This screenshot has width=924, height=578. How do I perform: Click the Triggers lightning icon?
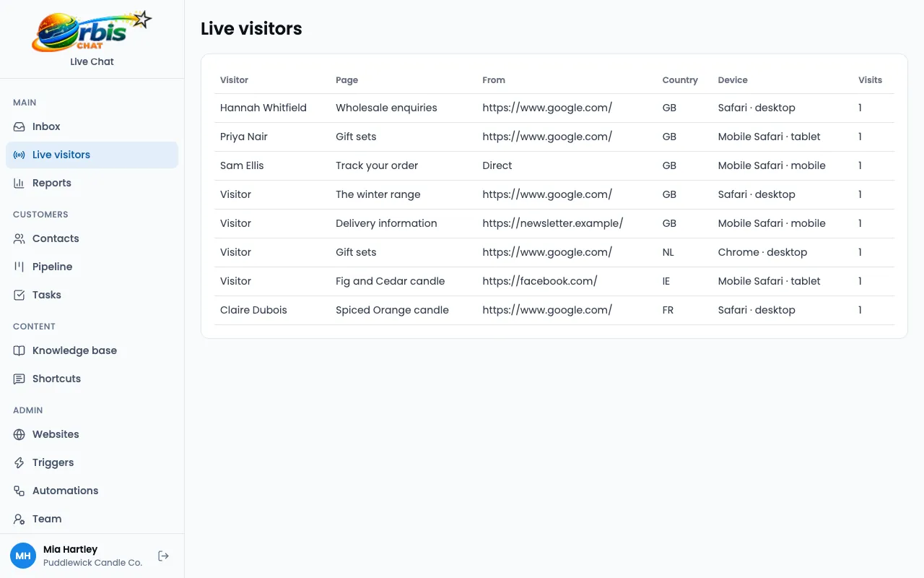click(19, 462)
